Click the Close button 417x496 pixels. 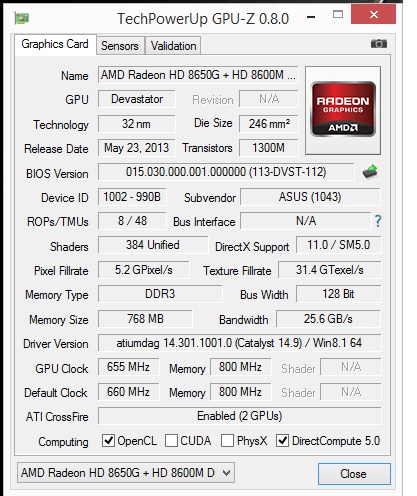point(354,474)
